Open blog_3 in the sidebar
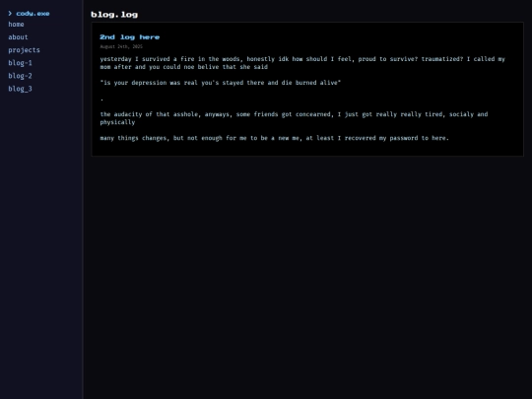 20,89
